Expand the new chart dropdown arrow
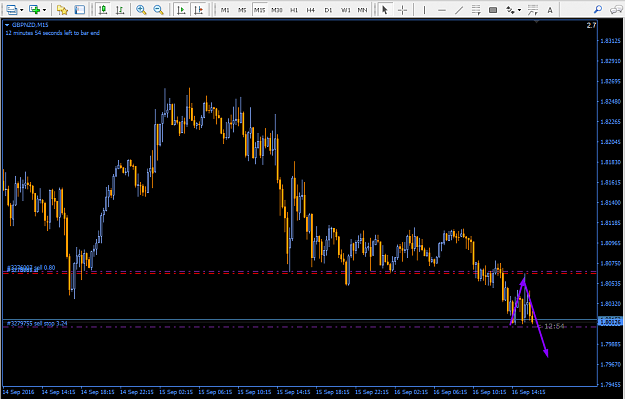Image resolution: width=625 pixels, height=399 pixels. coord(22,10)
